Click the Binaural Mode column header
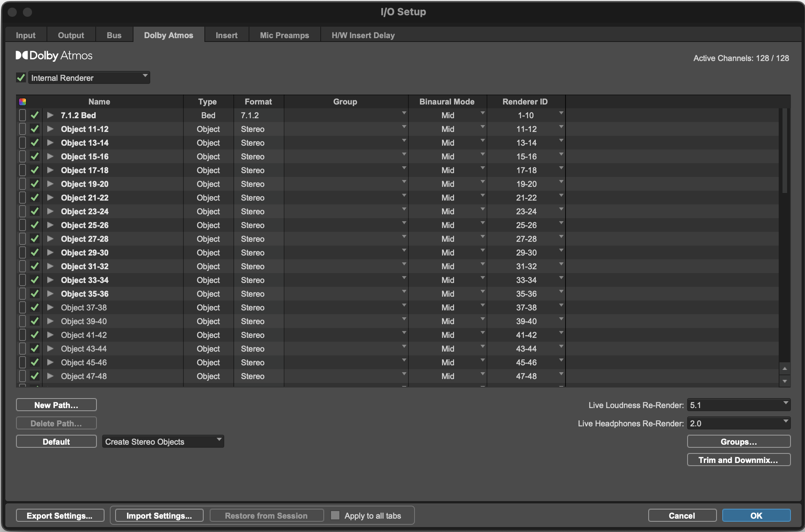 tap(447, 101)
